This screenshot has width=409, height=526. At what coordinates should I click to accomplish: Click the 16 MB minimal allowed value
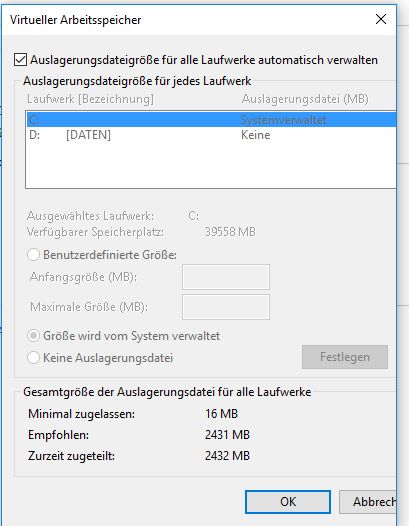(x=221, y=414)
